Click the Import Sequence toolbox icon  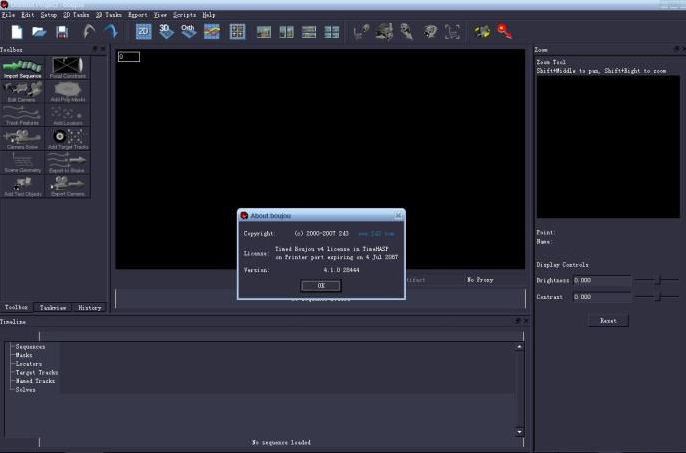[x=23, y=67]
